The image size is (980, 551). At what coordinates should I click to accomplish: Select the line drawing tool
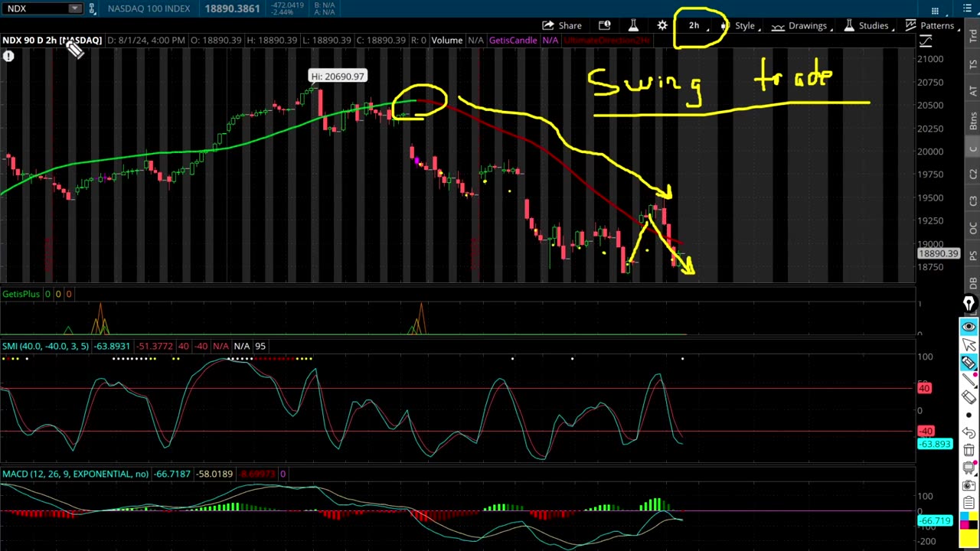(x=969, y=380)
